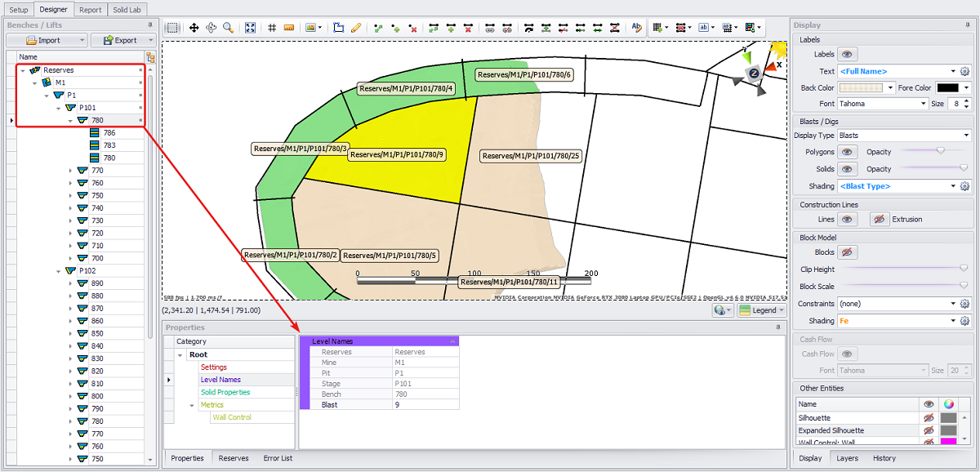Viewport: 980px width, 472px height.
Task: Toggle Labels visibility eye
Action: click(848, 55)
